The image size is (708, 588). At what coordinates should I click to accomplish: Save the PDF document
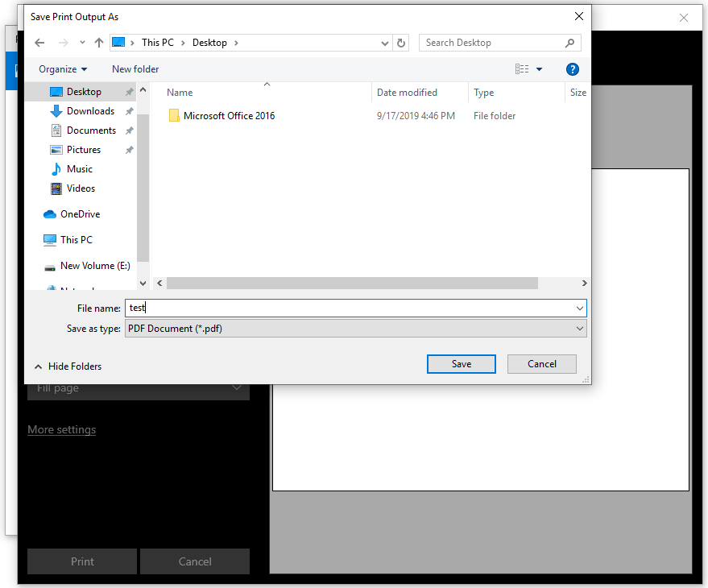pyautogui.click(x=461, y=363)
